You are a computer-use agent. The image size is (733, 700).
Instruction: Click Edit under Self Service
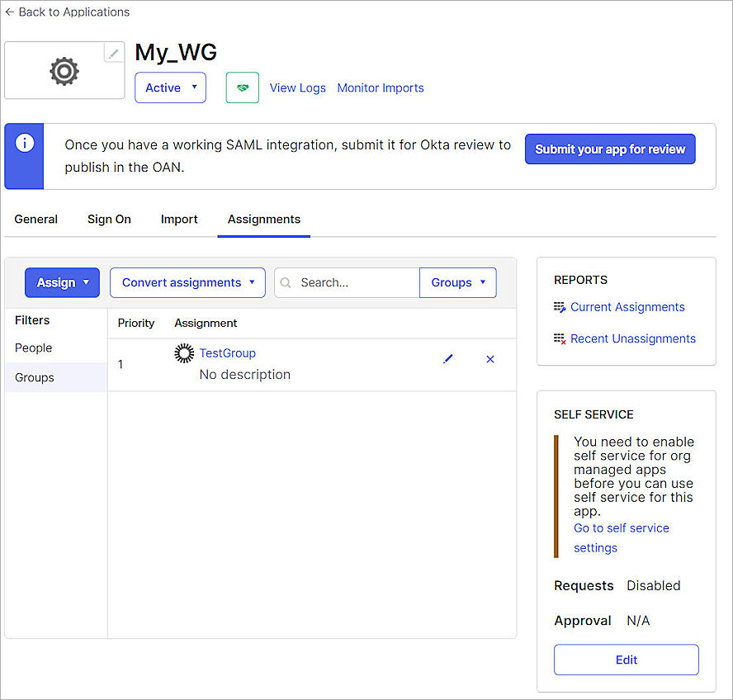626,660
